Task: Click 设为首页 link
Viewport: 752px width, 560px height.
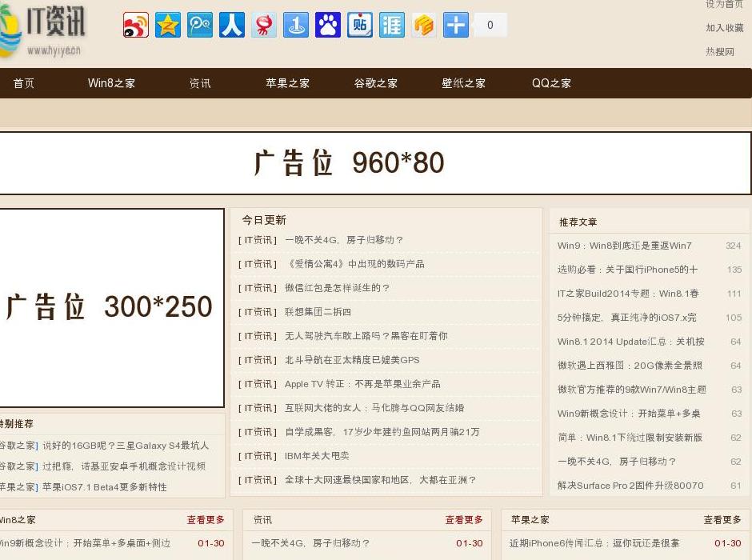Action: click(724, 4)
